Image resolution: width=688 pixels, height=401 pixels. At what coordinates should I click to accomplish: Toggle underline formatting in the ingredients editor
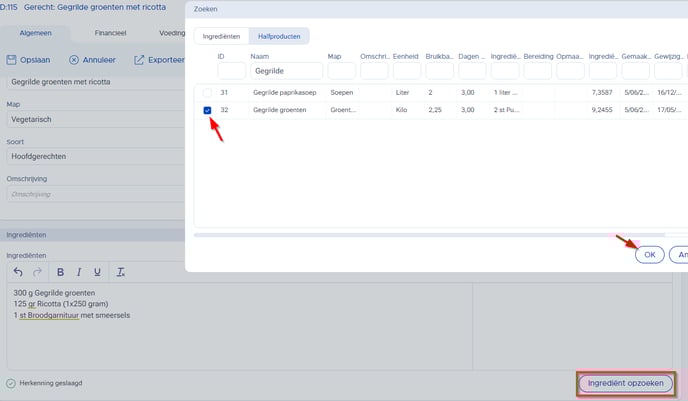(x=97, y=272)
